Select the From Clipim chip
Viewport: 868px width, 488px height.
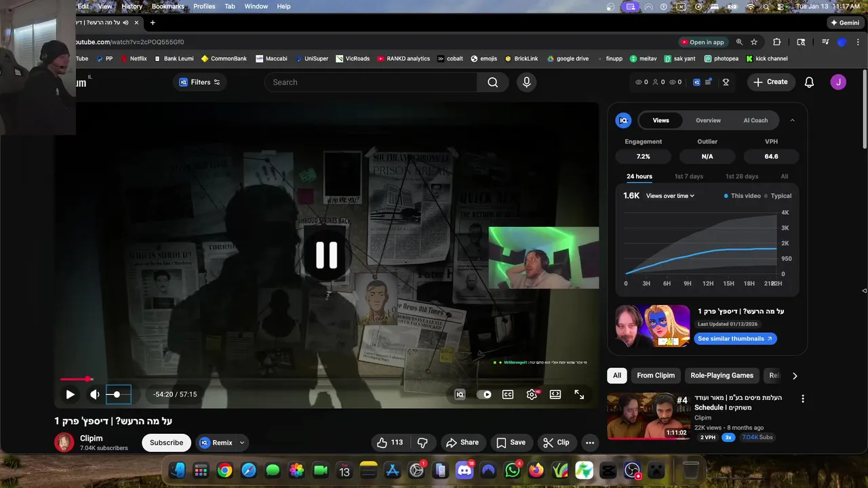656,375
